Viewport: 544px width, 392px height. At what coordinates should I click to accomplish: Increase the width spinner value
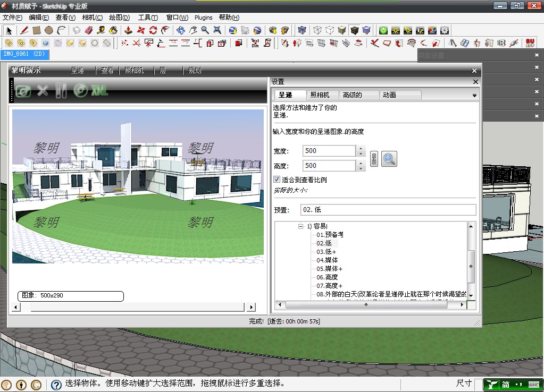[361, 148]
